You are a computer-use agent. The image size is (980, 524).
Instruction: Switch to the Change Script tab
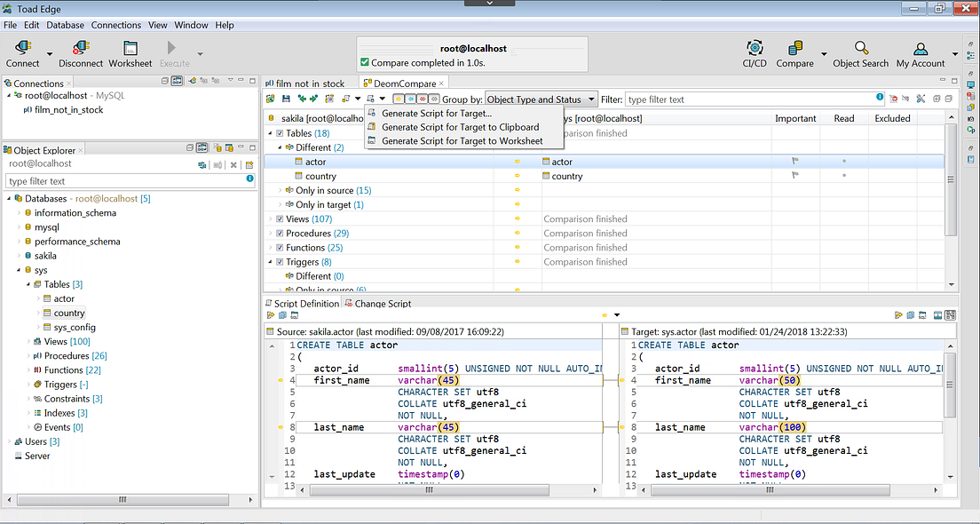pos(383,304)
